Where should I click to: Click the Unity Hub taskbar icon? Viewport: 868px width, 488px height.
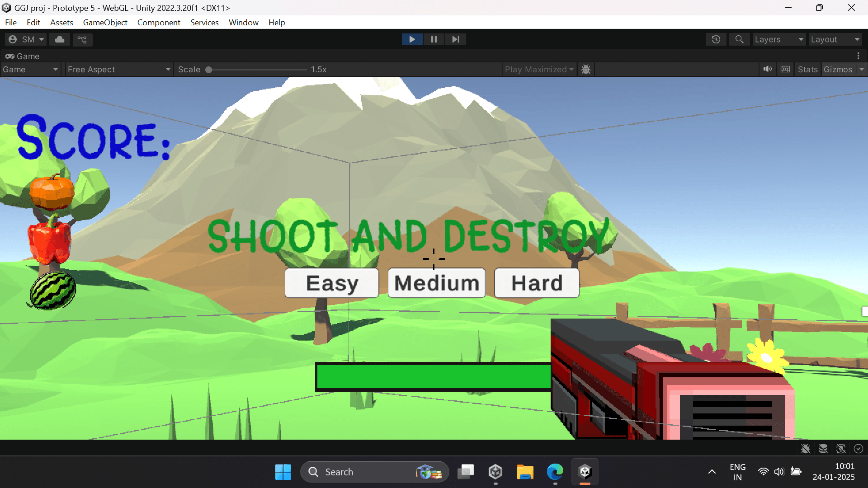pos(495,472)
